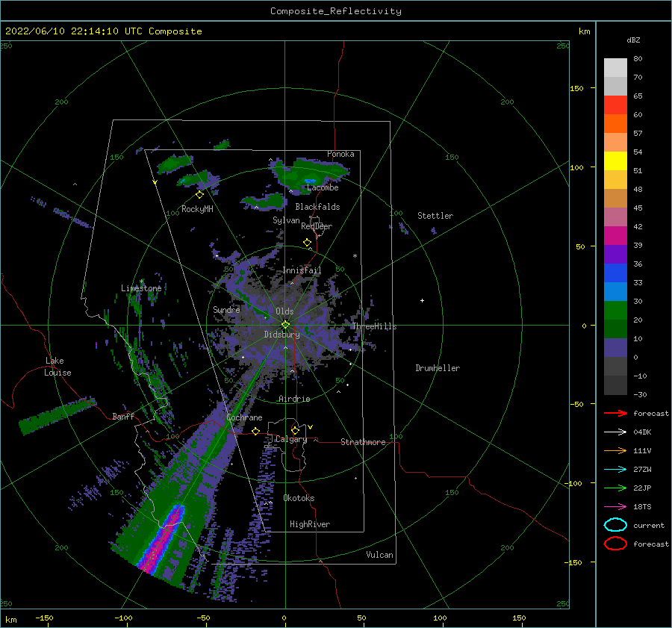
Task: Click the white 04DK arrow icon
Action: click(x=615, y=432)
